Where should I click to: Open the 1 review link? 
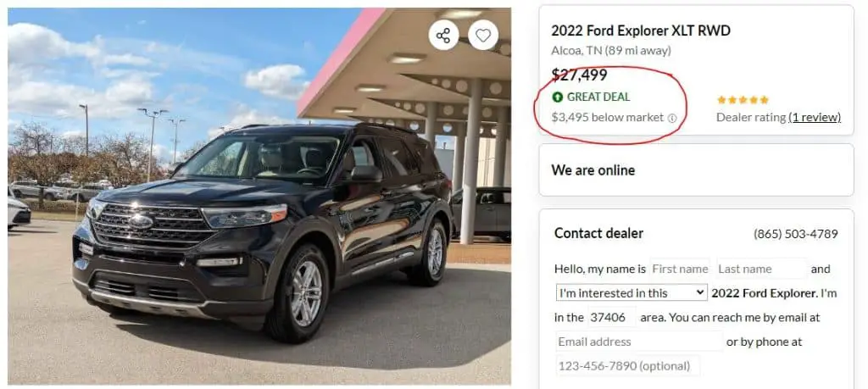pyautogui.click(x=815, y=118)
